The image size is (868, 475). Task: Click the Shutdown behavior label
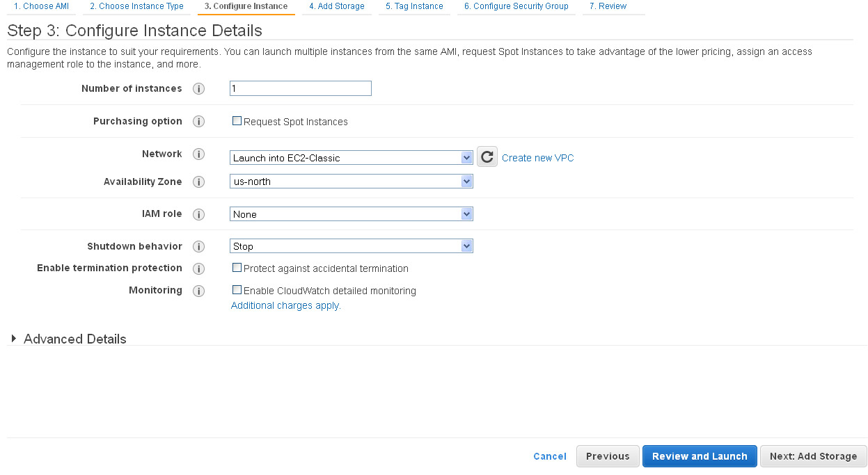[135, 246]
